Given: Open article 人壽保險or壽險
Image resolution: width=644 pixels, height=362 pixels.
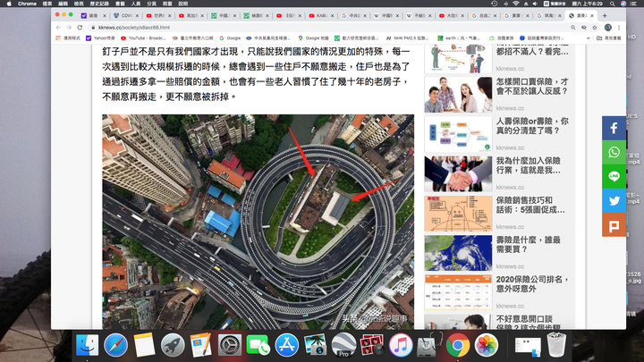Looking at the screenshot, I should (x=532, y=126).
